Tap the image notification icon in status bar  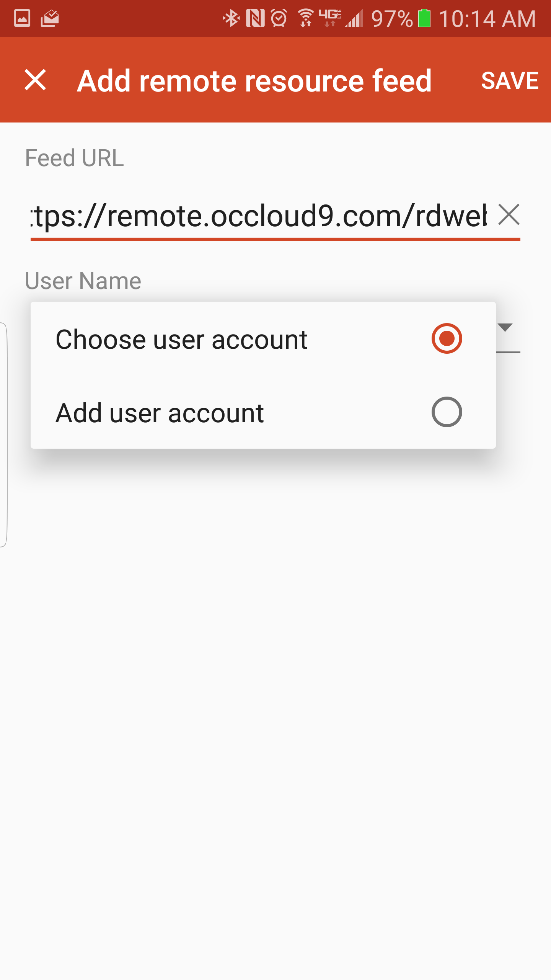coord(22,18)
